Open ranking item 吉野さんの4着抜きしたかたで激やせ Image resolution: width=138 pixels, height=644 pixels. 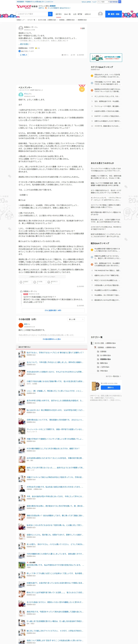click(x=107, y=121)
